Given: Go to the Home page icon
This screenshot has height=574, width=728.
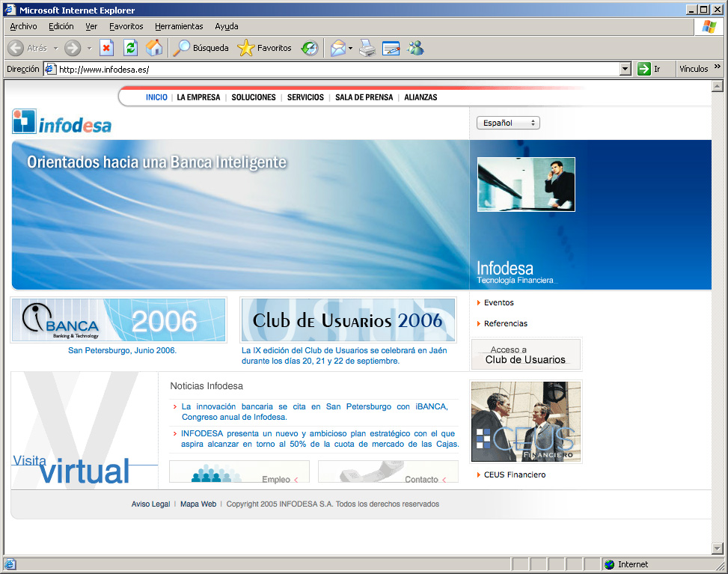Looking at the screenshot, I should coord(154,48).
